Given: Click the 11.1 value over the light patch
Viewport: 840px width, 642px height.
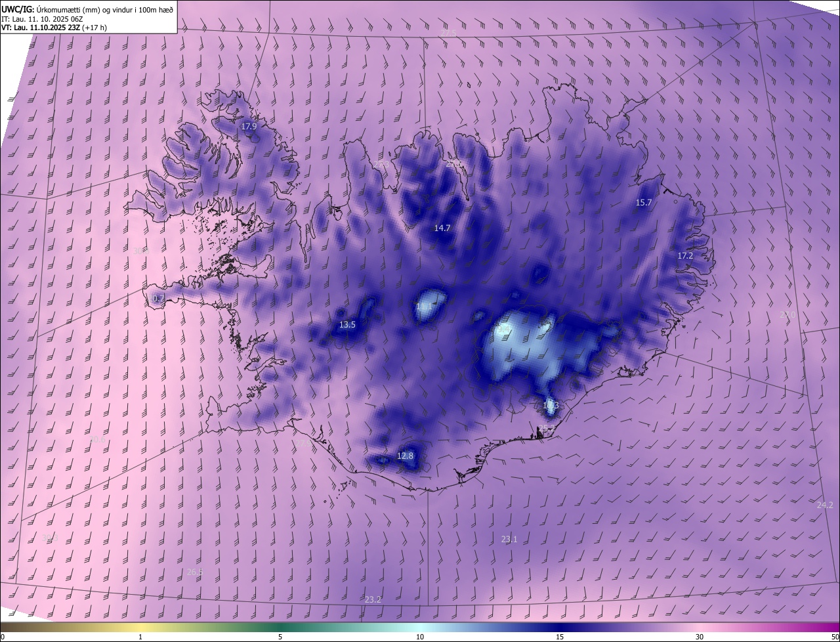Looking at the screenshot, I should pos(424,307).
